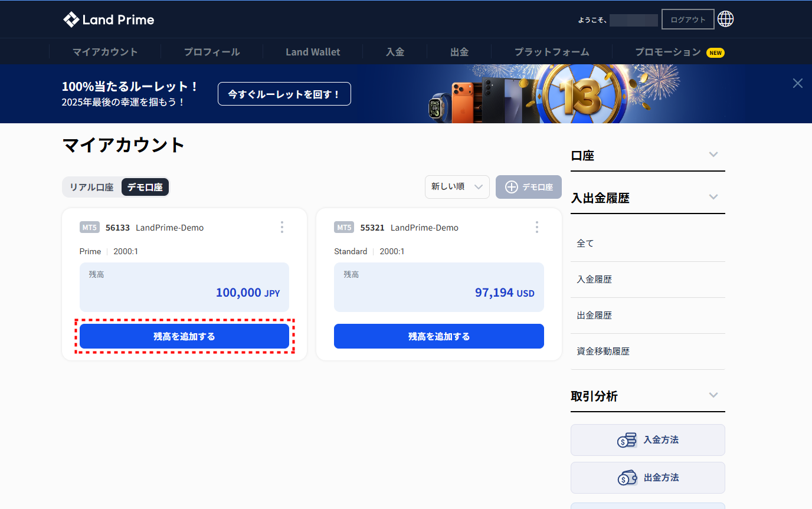Open the 入金方法 sidebar button
812x509 pixels.
[648, 440]
